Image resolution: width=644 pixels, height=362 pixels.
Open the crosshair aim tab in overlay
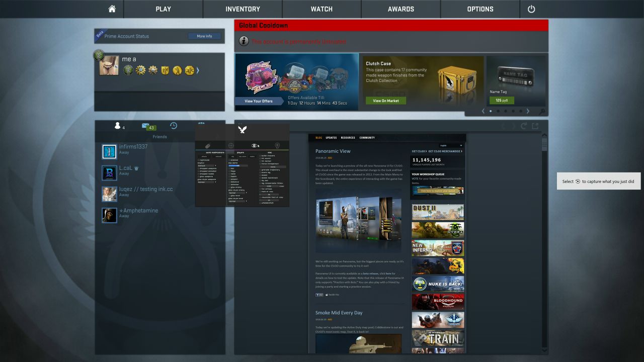[x=231, y=146]
